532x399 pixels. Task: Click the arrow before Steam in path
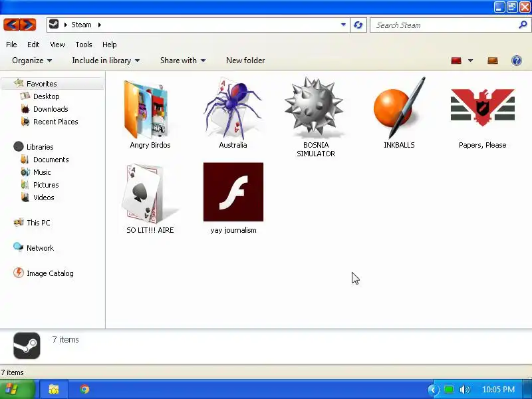(65, 25)
